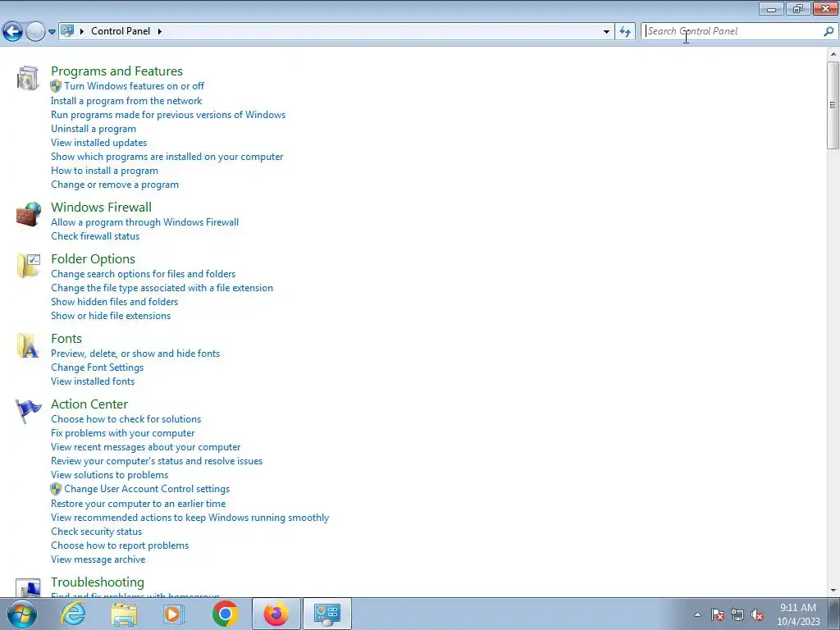Click Show hidden files and folders

pos(115,302)
